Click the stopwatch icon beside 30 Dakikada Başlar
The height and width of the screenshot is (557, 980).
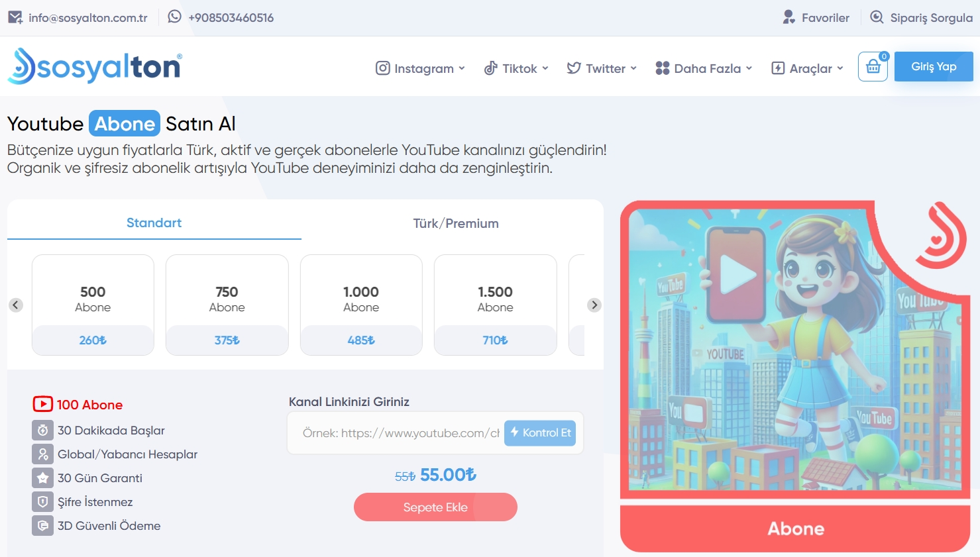pos(42,430)
